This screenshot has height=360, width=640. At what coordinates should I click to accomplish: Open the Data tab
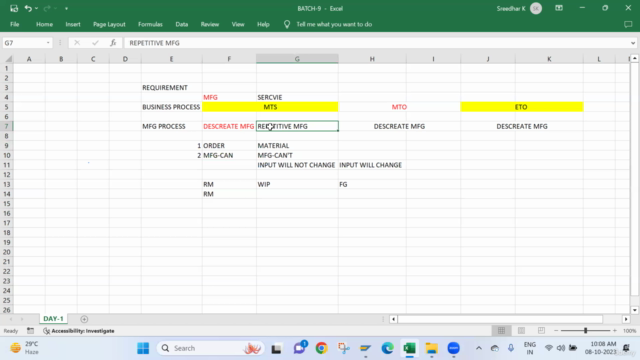tap(182, 24)
